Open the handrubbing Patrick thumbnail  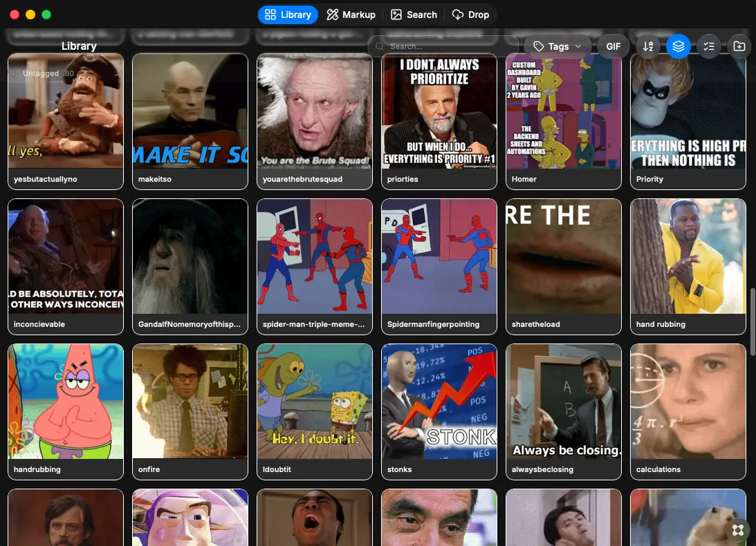66,402
